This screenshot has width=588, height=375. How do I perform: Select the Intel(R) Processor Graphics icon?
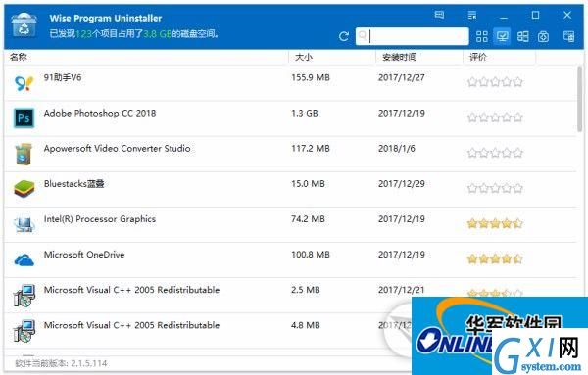tap(24, 224)
